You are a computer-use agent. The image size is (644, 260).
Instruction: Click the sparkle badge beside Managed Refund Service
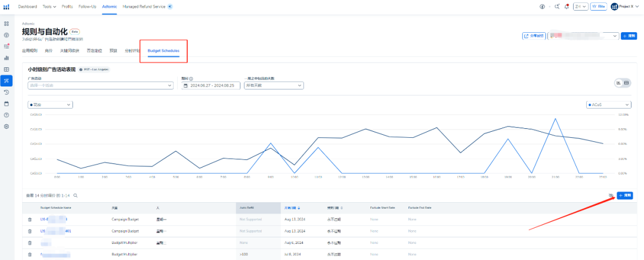point(170,7)
